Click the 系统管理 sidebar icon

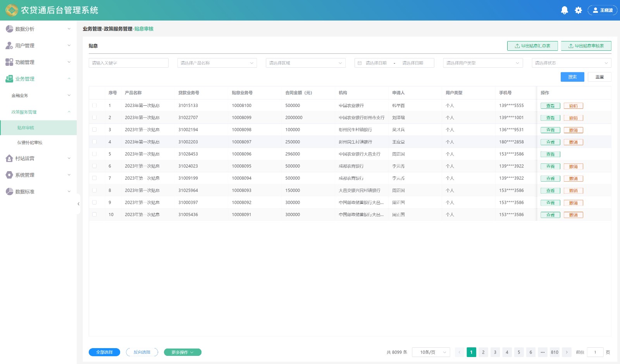(9, 175)
